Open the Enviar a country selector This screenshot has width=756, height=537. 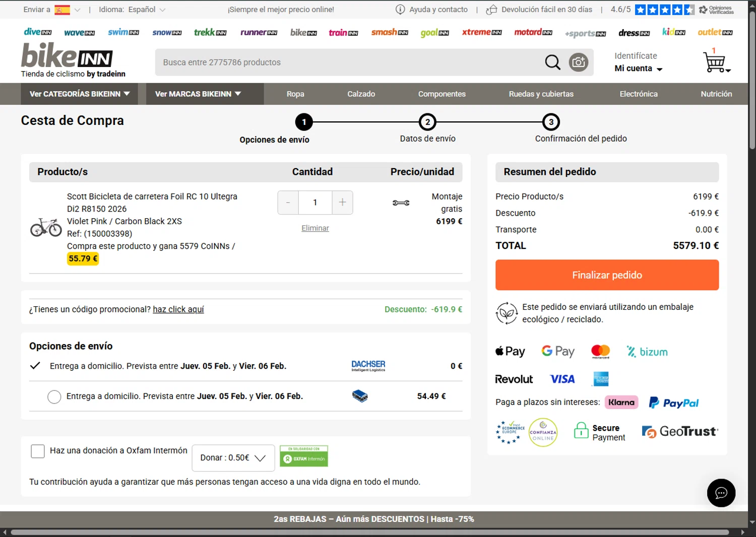[52, 10]
